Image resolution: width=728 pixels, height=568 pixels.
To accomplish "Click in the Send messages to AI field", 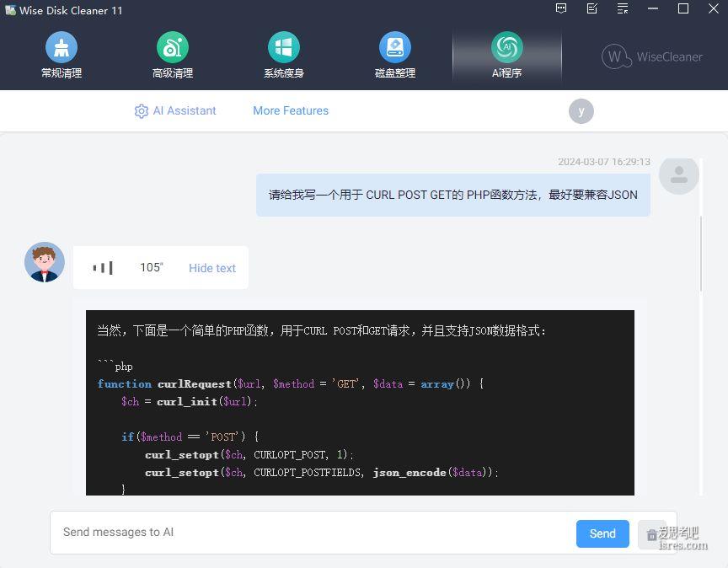I will tap(312, 533).
